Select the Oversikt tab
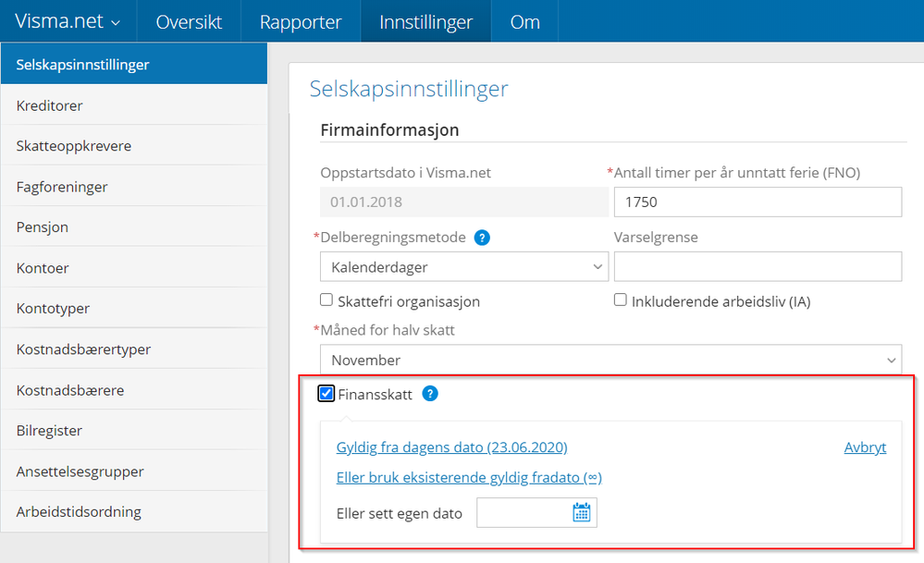924x563 pixels. 189,20
